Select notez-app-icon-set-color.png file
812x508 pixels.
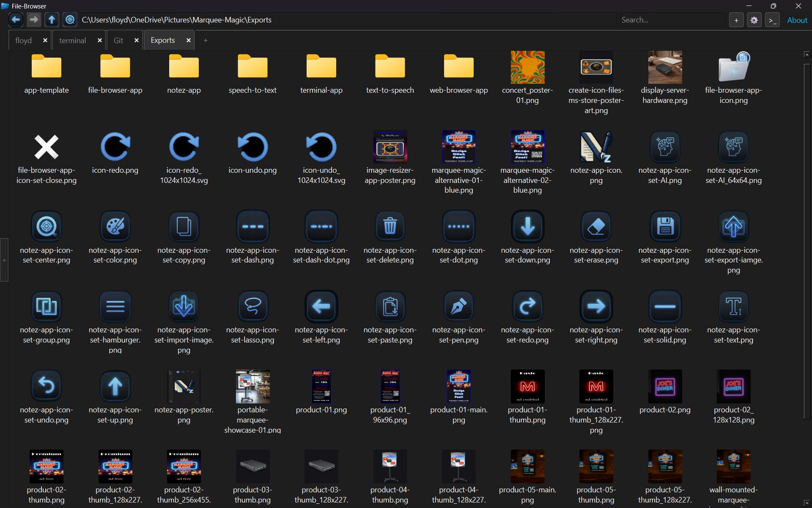115,237
